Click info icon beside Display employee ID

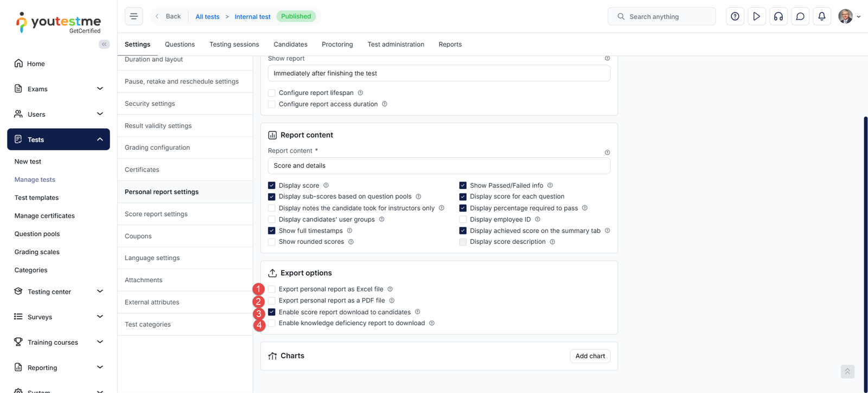coord(538,219)
